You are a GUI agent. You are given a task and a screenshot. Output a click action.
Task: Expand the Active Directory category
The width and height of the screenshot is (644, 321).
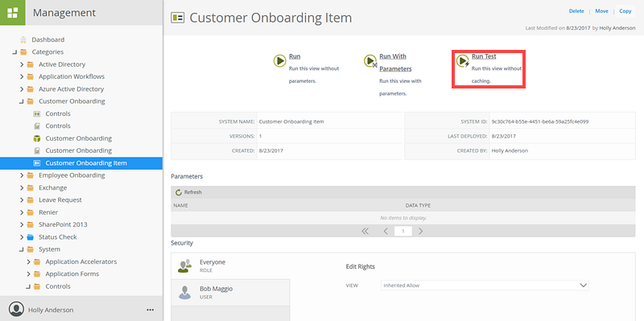pos(22,64)
